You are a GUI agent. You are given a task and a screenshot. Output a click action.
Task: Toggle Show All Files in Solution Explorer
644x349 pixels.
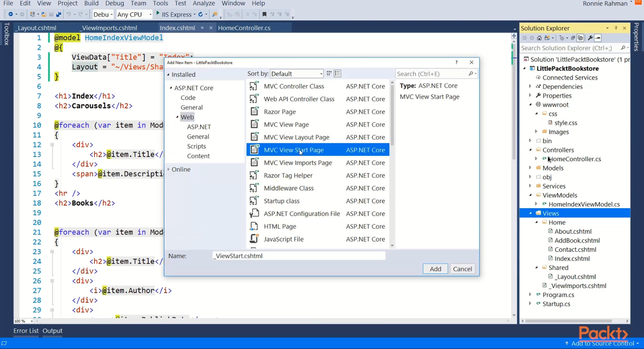580,38
